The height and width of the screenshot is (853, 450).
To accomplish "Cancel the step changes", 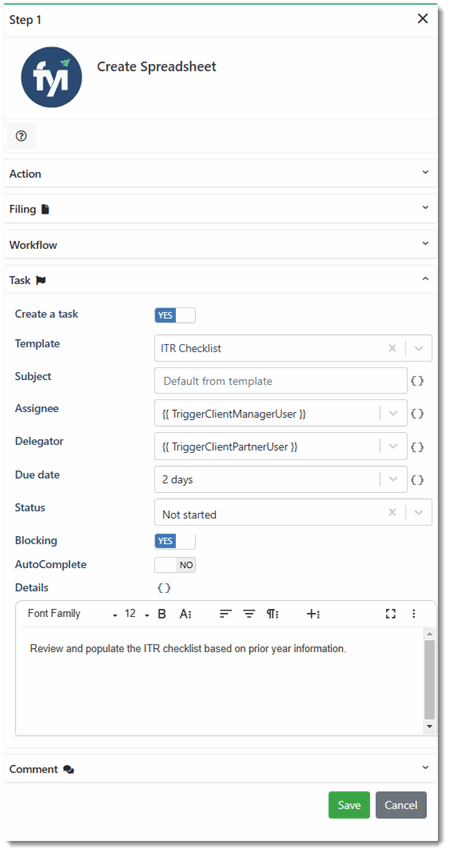I will 401,805.
